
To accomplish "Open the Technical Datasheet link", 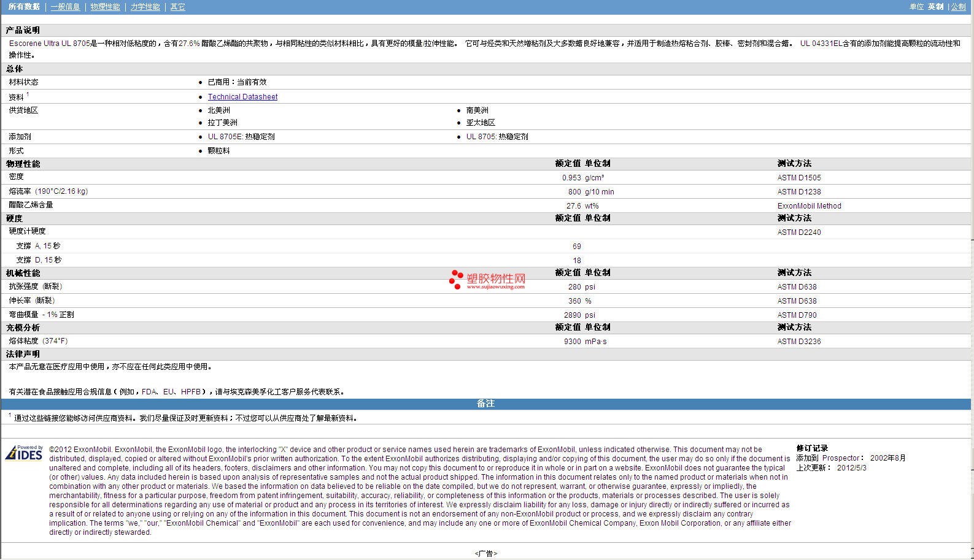I will point(242,97).
